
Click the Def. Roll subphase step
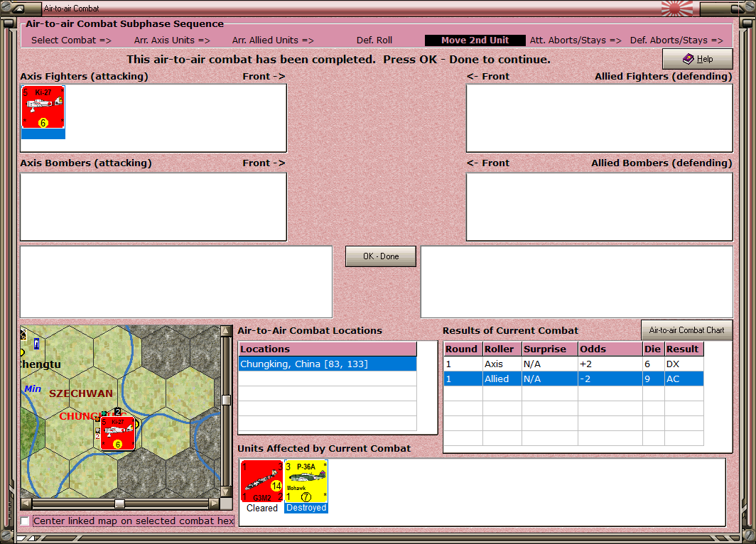tap(374, 40)
